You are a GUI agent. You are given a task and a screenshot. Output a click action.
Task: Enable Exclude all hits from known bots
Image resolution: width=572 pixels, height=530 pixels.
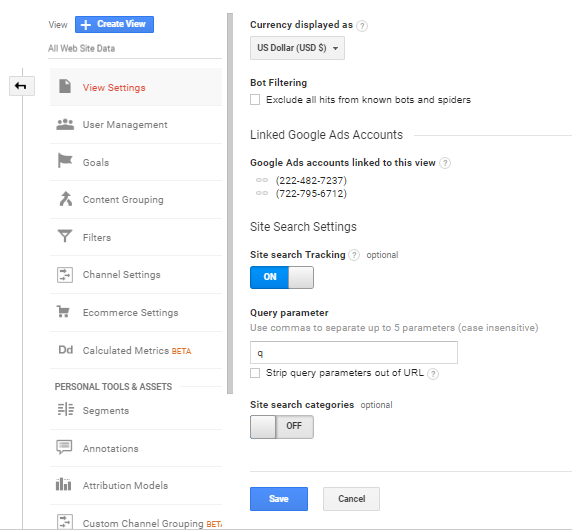click(x=255, y=100)
